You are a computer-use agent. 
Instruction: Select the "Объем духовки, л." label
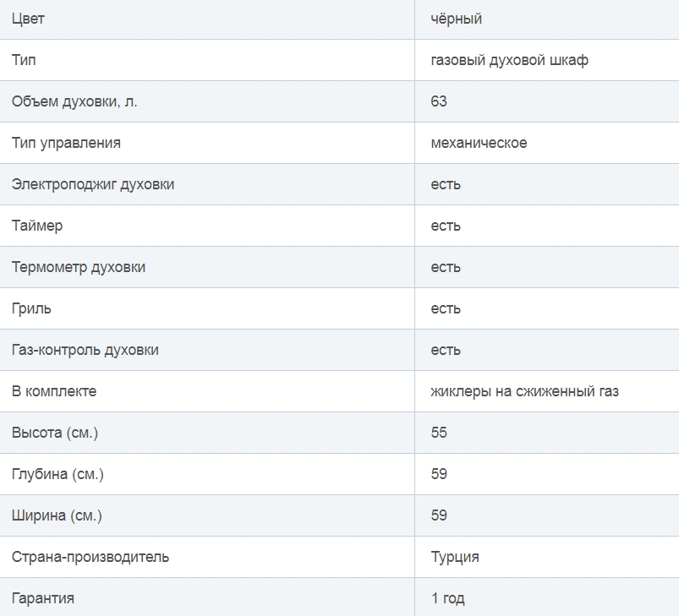74,101
